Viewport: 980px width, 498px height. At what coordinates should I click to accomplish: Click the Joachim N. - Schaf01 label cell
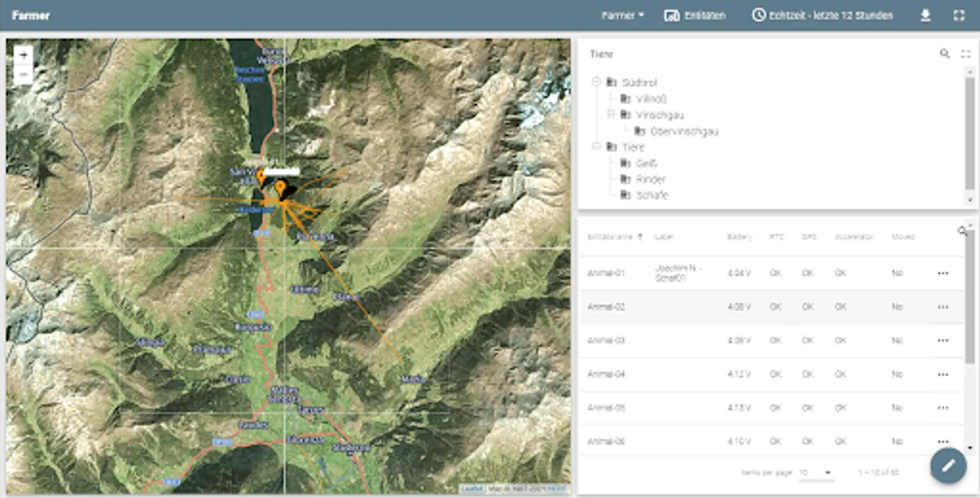[679, 273]
